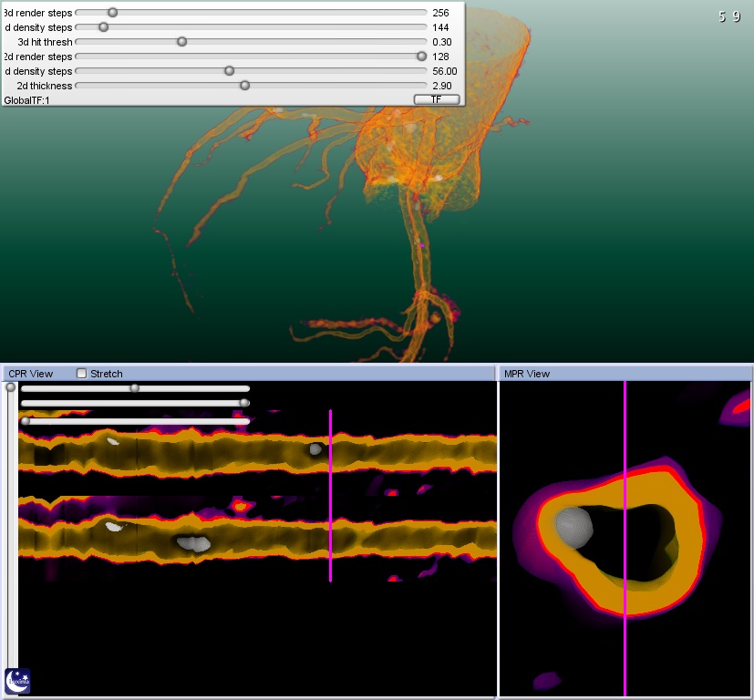Viewport: 754px width, 700px height.
Task: Open the TF transfer function editor
Action: click(437, 99)
